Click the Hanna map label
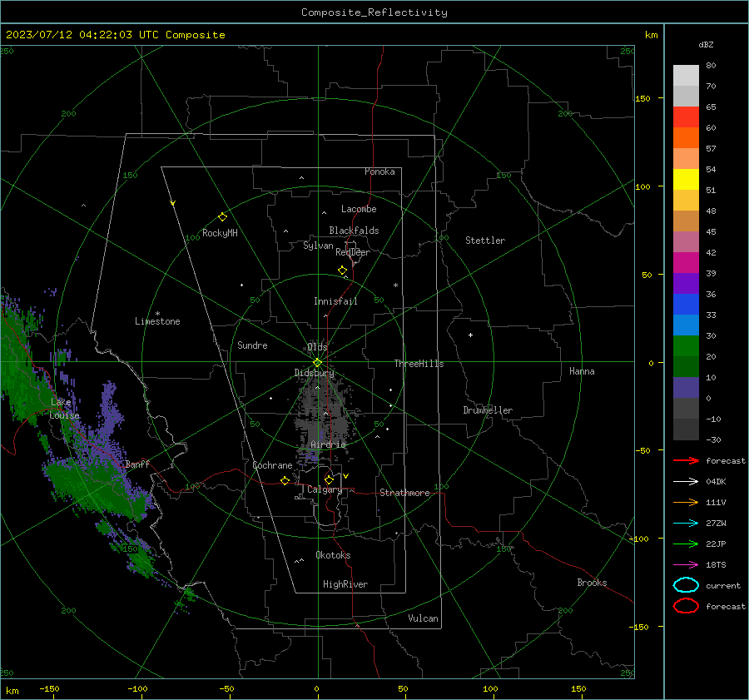Screen dimensions: 749x700 pos(582,371)
